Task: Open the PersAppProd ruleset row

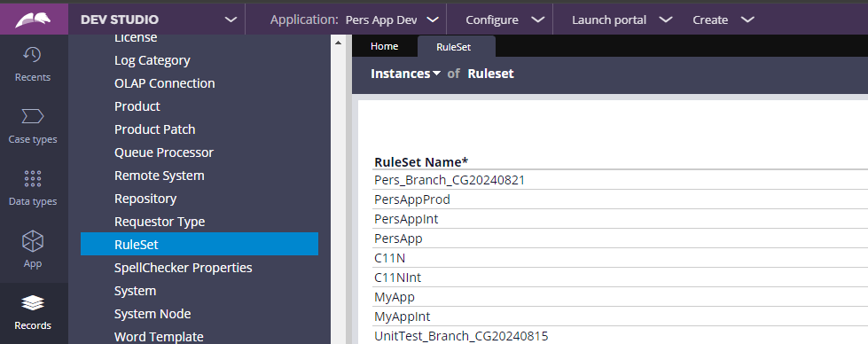Action: click(x=620, y=199)
